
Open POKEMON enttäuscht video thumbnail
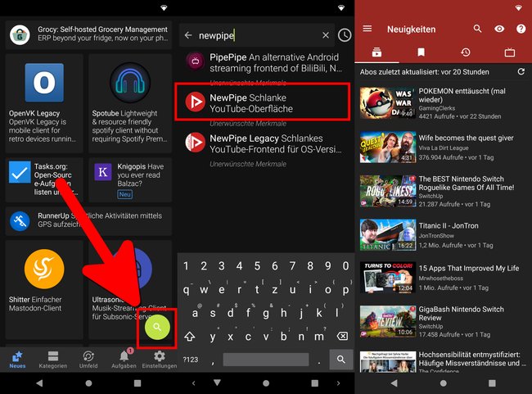pyautogui.click(x=388, y=103)
